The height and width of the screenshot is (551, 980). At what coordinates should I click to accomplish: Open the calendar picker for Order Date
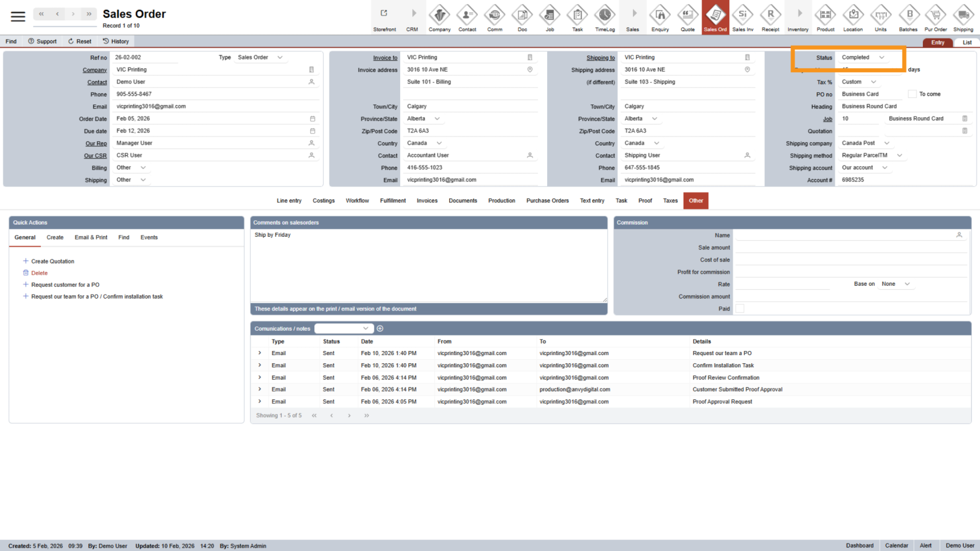313,118
